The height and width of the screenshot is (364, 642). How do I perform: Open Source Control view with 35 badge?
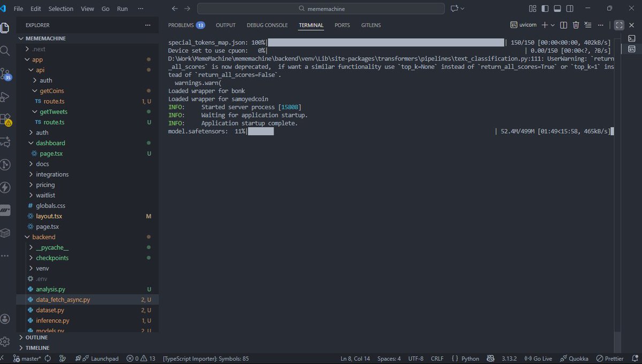click(5, 74)
